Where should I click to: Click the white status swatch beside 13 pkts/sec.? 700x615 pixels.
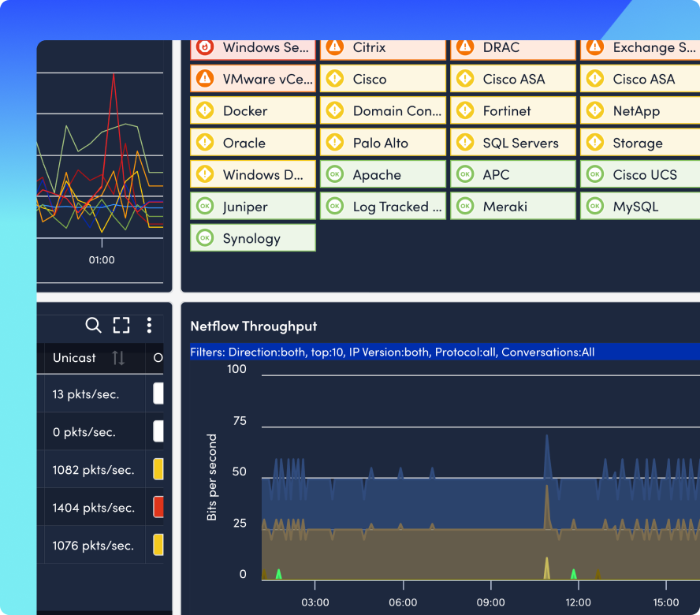point(158,393)
